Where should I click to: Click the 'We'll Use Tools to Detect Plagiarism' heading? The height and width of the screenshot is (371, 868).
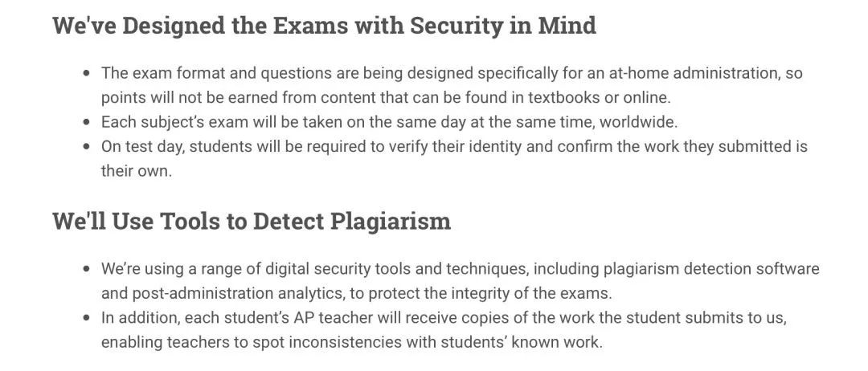click(252, 221)
